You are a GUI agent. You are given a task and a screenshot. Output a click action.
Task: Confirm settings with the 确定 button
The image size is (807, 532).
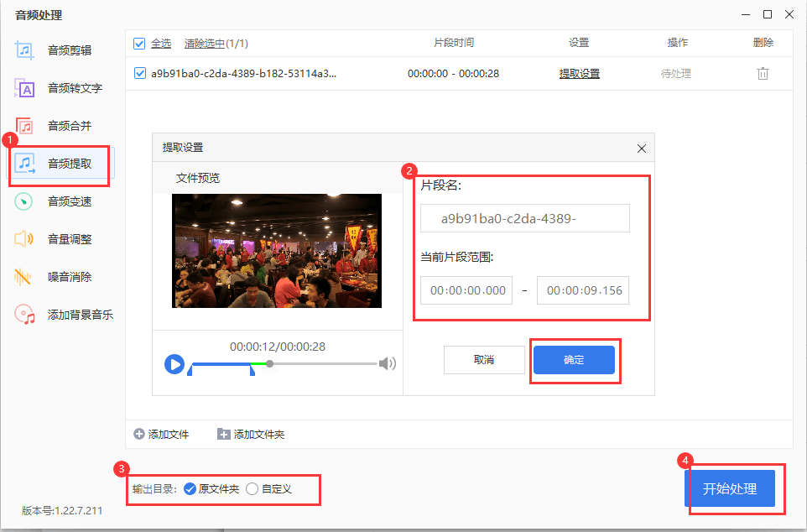pos(574,359)
